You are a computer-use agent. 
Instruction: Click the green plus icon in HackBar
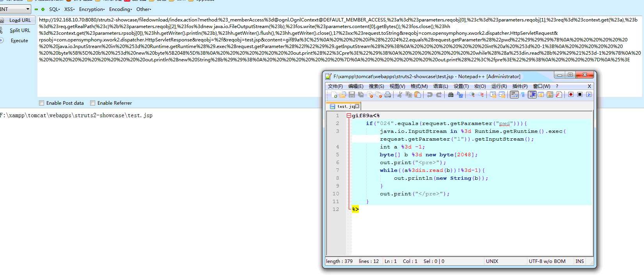[43, 9]
